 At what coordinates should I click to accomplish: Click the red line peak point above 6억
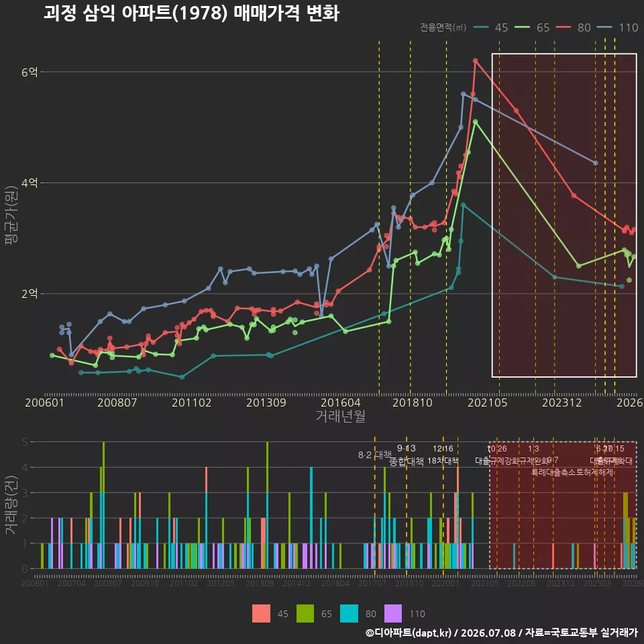pyautogui.click(x=475, y=61)
